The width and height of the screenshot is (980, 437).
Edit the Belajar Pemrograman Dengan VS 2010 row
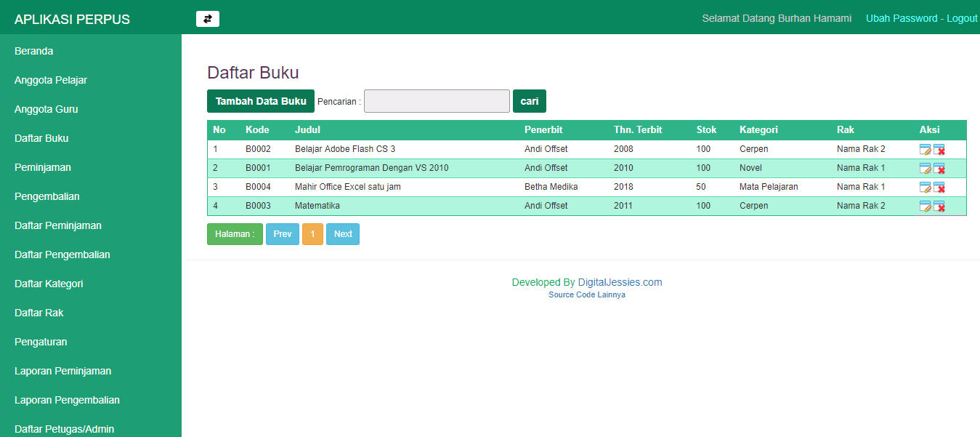[925, 169]
